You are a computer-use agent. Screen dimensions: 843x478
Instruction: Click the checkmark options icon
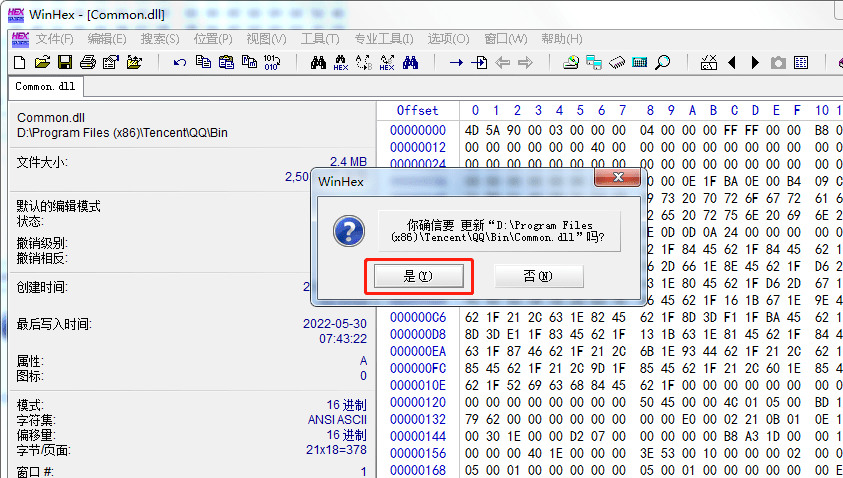pyautogui.click(x=709, y=62)
